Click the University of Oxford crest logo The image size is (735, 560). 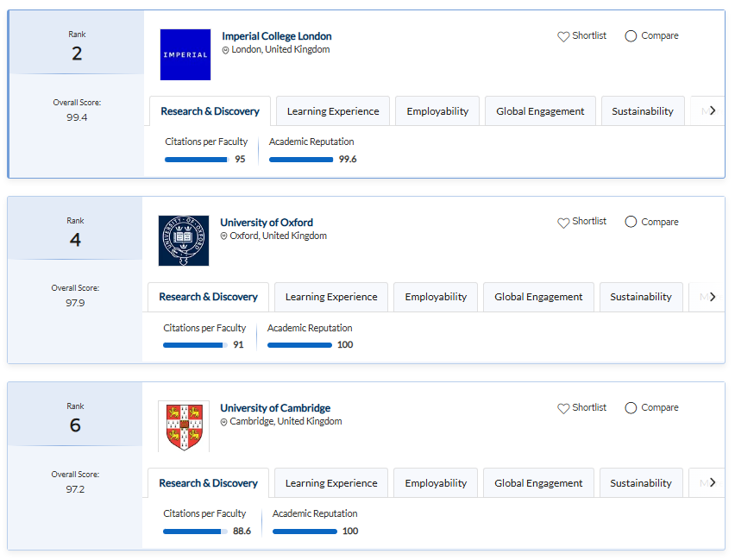(183, 241)
